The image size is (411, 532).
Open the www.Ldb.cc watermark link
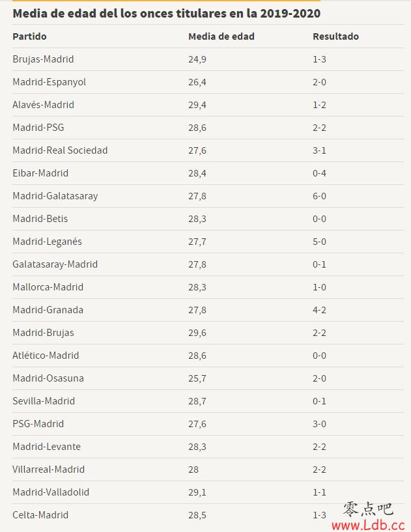(368, 525)
